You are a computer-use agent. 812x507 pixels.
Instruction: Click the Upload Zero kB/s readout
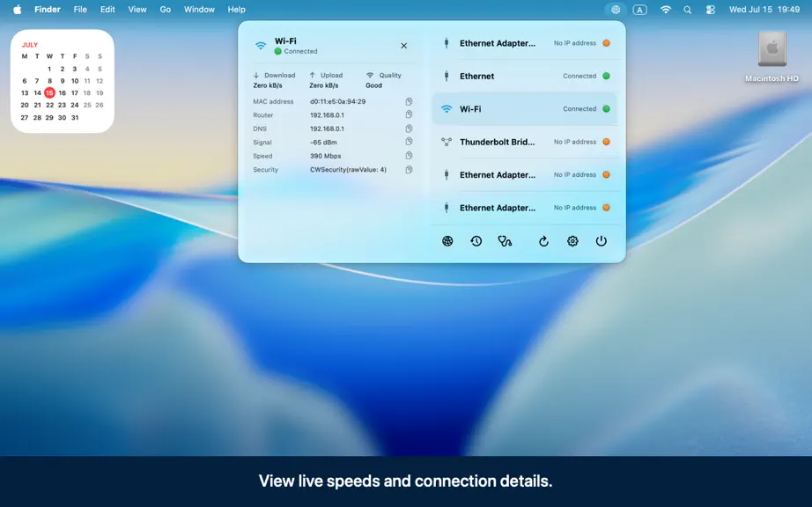click(x=326, y=80)
